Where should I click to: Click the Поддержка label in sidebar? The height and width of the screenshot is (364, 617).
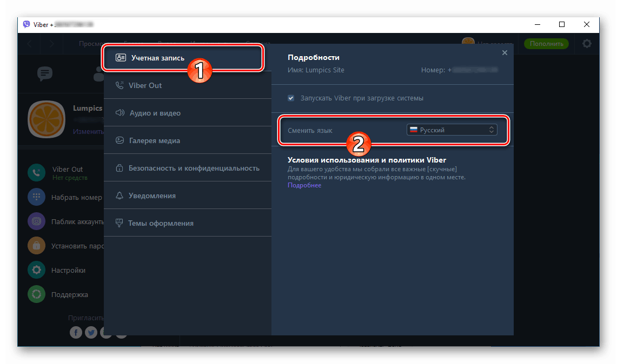[x=70, y=294]
